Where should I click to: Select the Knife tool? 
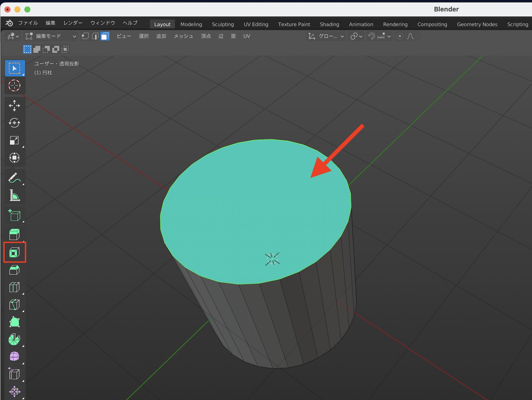[14, 305]
